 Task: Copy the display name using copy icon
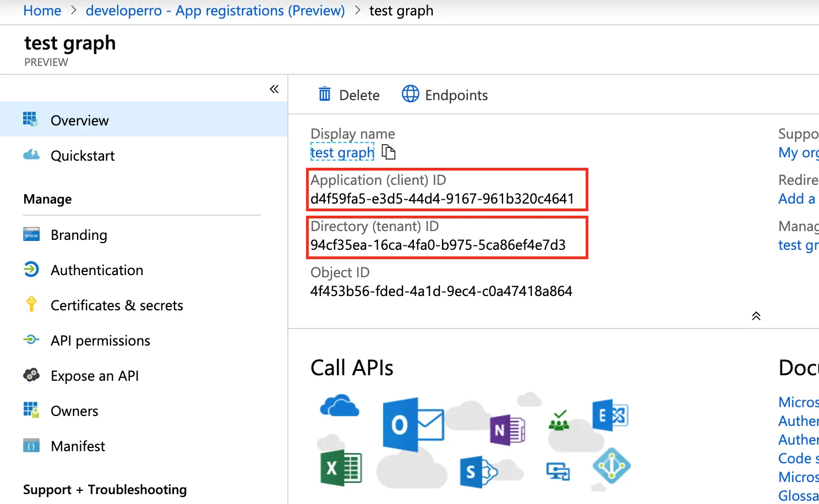389,152
